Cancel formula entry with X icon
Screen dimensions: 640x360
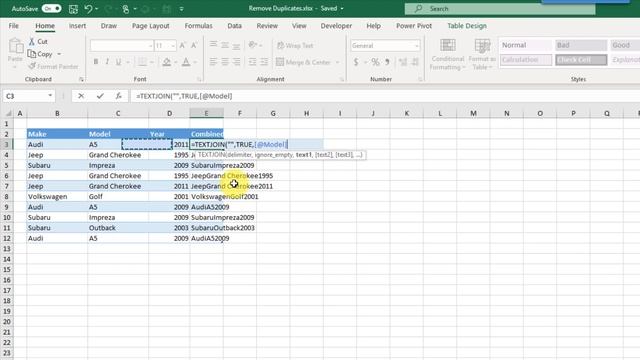[x=81, y=96]
